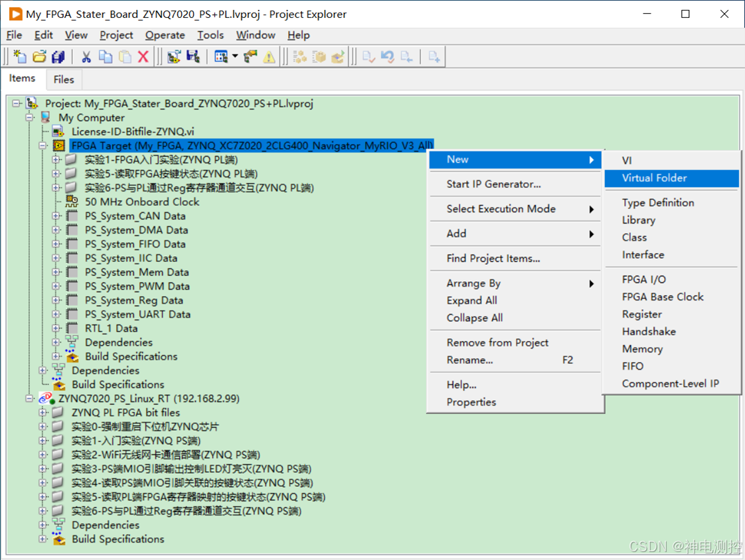745x560 pixels.
Task: Choose Collapse All in context menu
Action: [x=515, y=318]
